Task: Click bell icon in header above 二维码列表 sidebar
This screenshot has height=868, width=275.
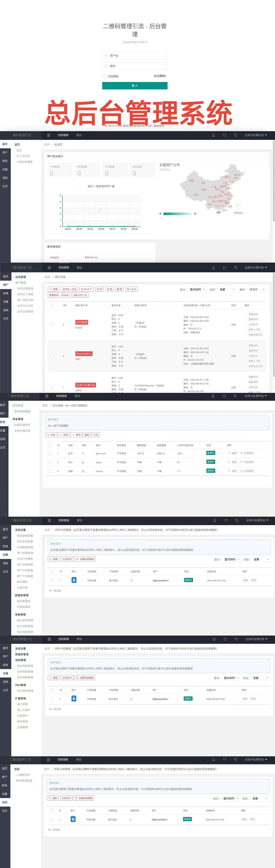Action: pyautogui.click(x=213, y=759)
